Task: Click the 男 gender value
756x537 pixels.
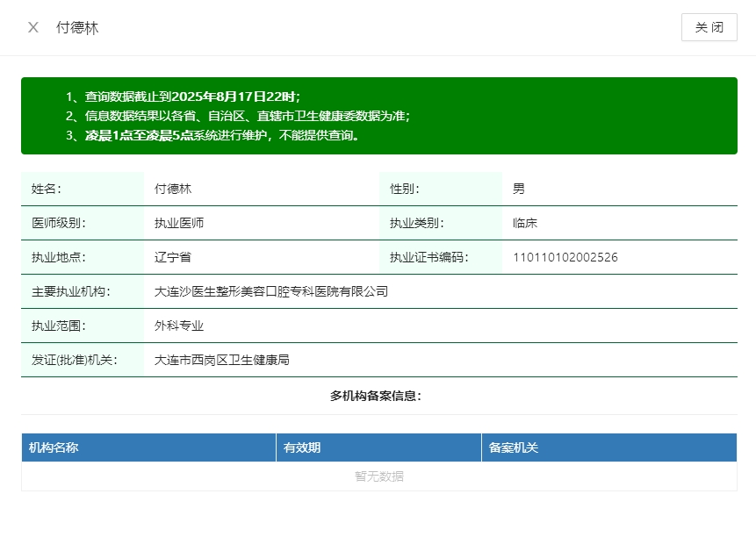Action: 519,189
